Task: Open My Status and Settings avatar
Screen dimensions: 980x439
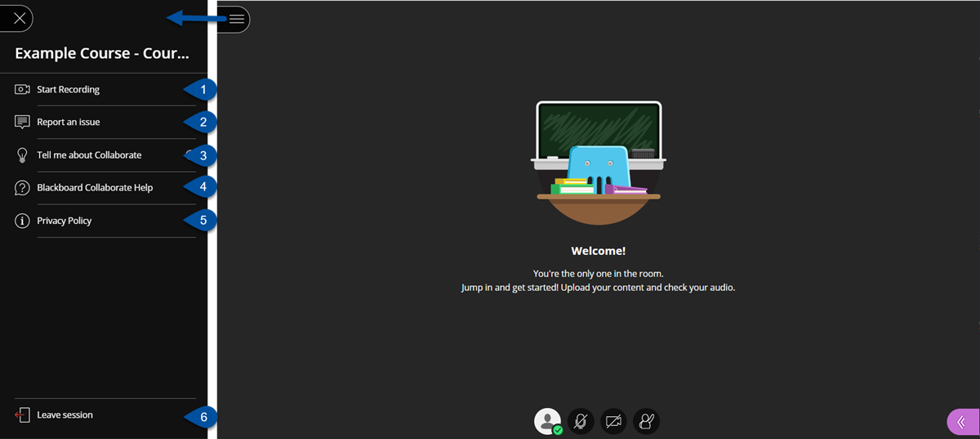Action: (x=548, y=421)
